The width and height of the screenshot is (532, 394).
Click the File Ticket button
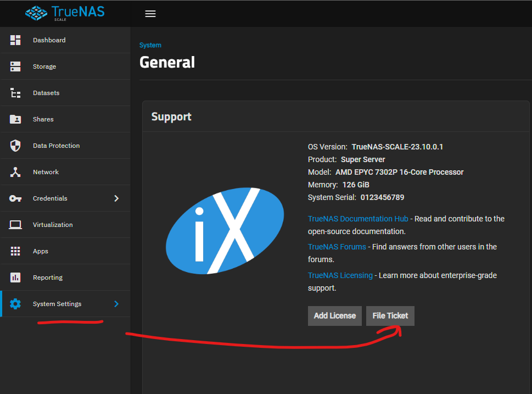[390, 316]
